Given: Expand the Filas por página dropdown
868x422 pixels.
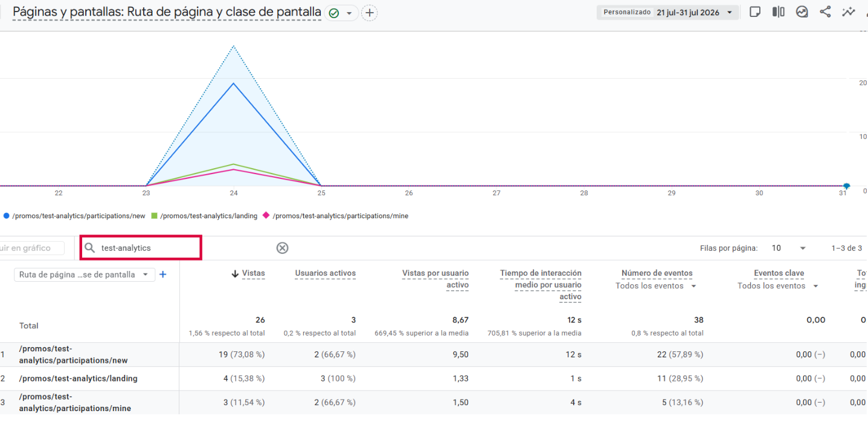Looking at the screenshot, I should click(x=789, y=248).
